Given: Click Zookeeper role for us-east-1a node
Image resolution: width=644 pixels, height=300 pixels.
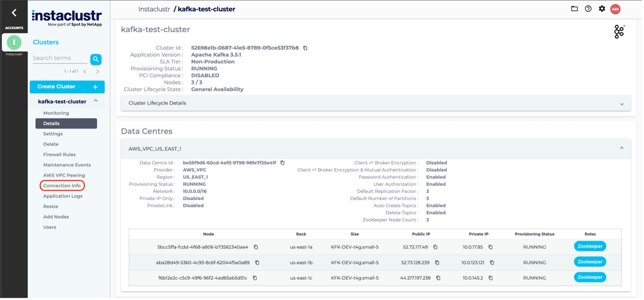Looking at the screenshot, I should (x=590, y=246).
